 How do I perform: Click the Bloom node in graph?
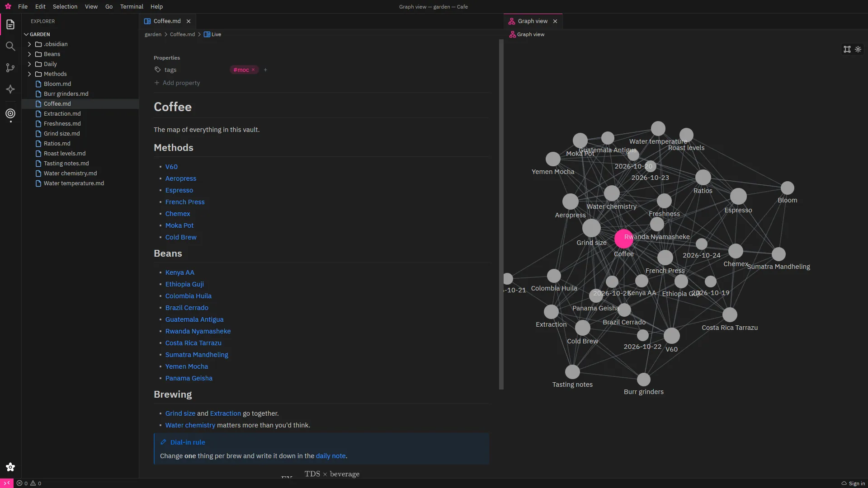tap(787, 188)
